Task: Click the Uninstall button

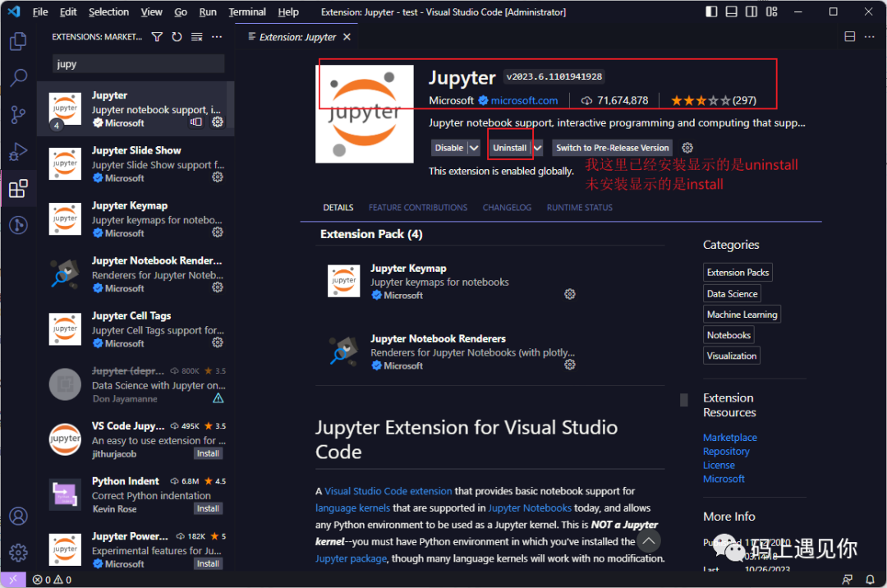Action: 510,148
